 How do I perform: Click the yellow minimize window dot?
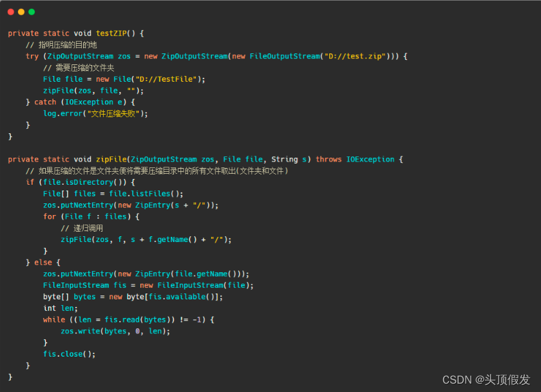[x=21, y=12]
